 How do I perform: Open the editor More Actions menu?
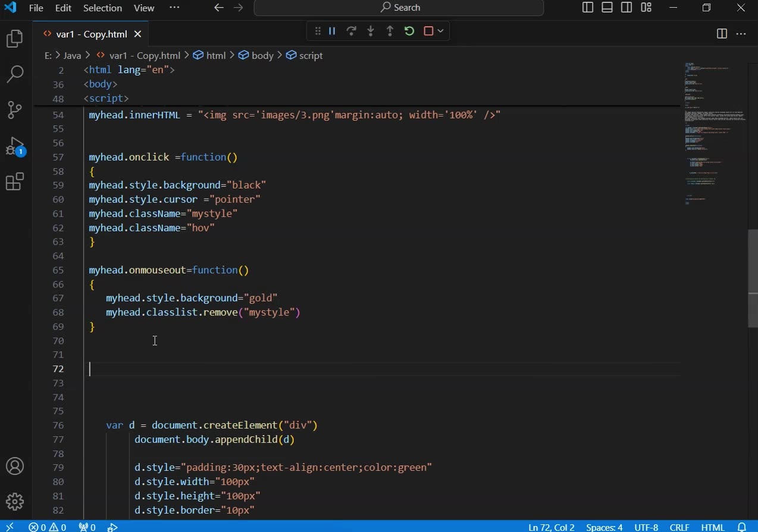tap(741, 34)
